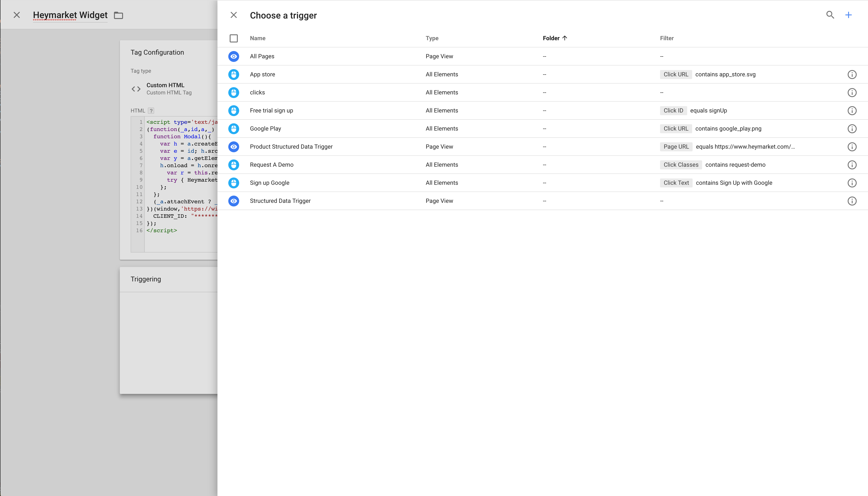This screenshot has width=868, height=496.
Task: Click the Page URL filter chip
Action: click(676, 147)
